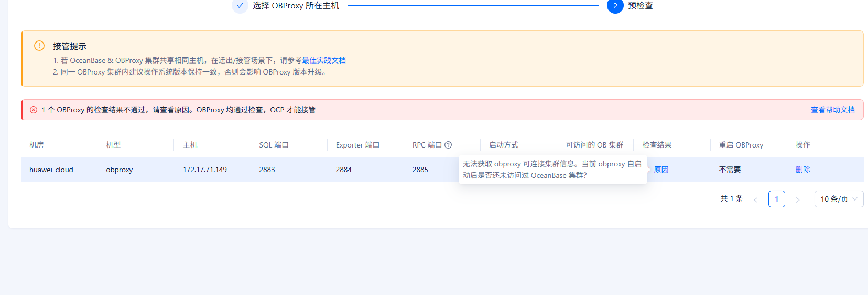Click the RPC 端口 help question-mark icon

click(x=448, y=145)
